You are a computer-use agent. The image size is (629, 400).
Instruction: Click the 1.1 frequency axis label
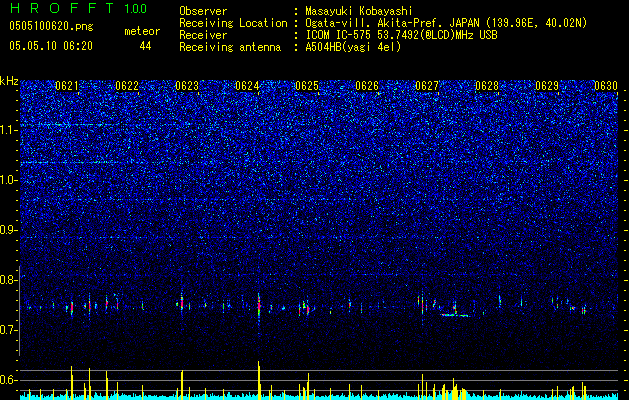8,130
